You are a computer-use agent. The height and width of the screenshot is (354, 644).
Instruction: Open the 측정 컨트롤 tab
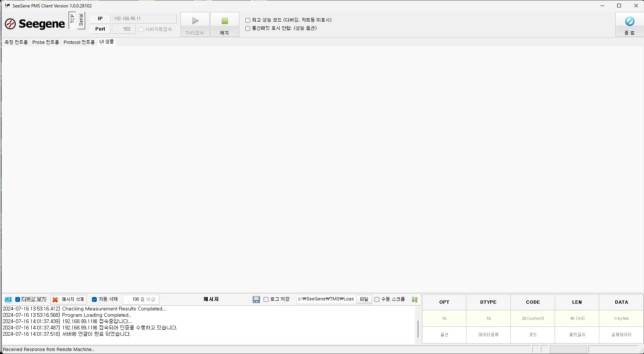click(x=16, y=42)
